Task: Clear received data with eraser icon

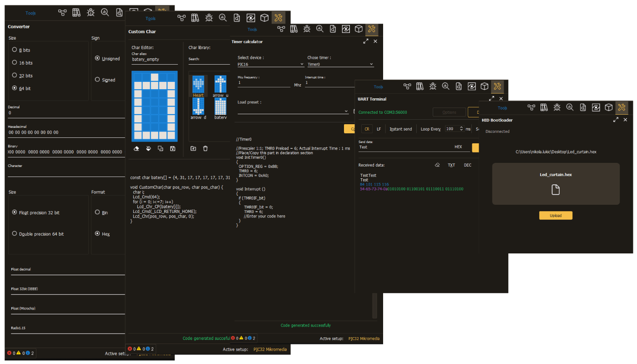Action: click(437, 165)
